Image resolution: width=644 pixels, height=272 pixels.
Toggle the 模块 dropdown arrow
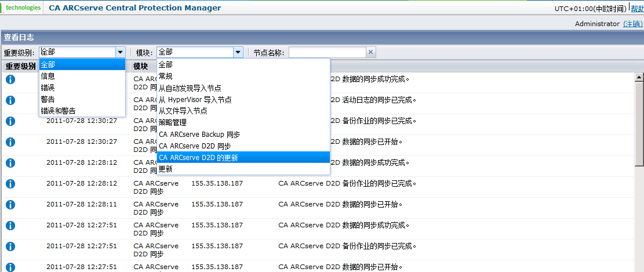pyautogui.click(x=238, y=52)
